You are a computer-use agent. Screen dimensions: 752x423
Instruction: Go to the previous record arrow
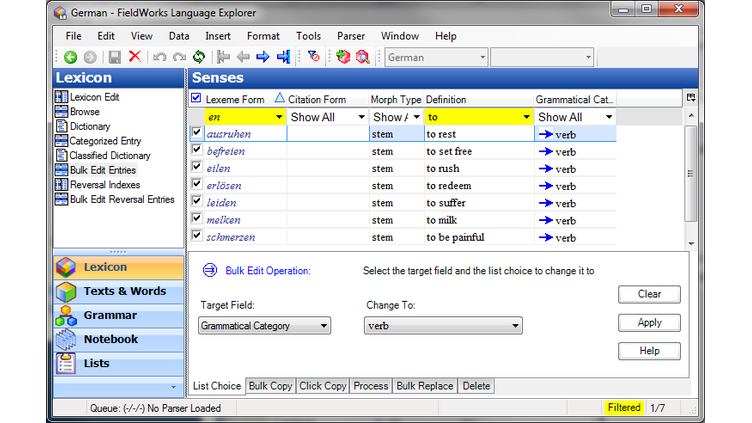pos(243,58)
